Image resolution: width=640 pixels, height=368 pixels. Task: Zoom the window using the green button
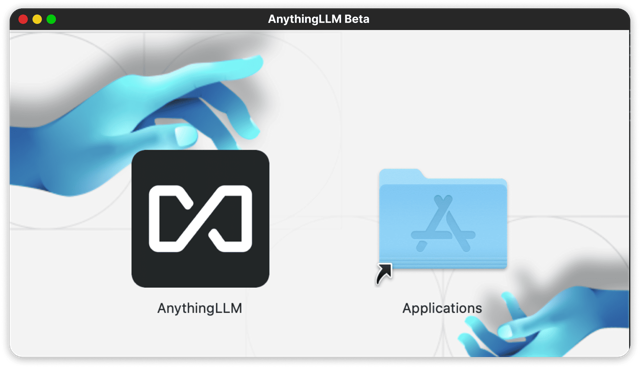coord(51,19)
